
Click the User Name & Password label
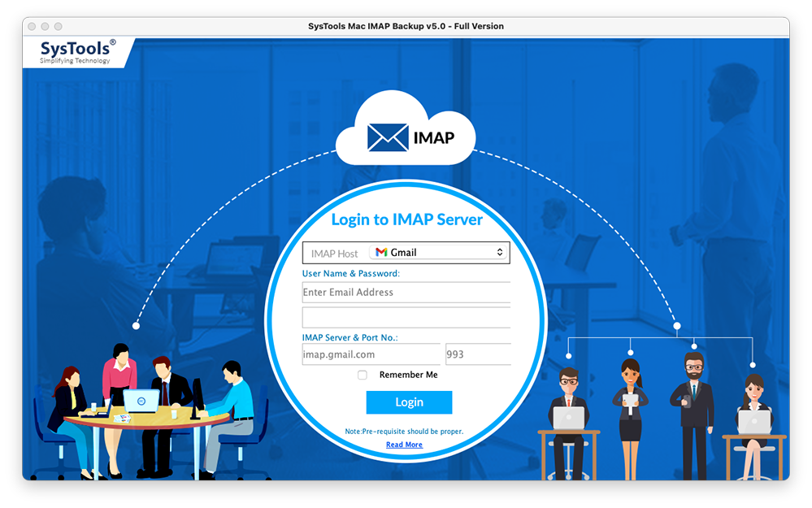point(351,273)
